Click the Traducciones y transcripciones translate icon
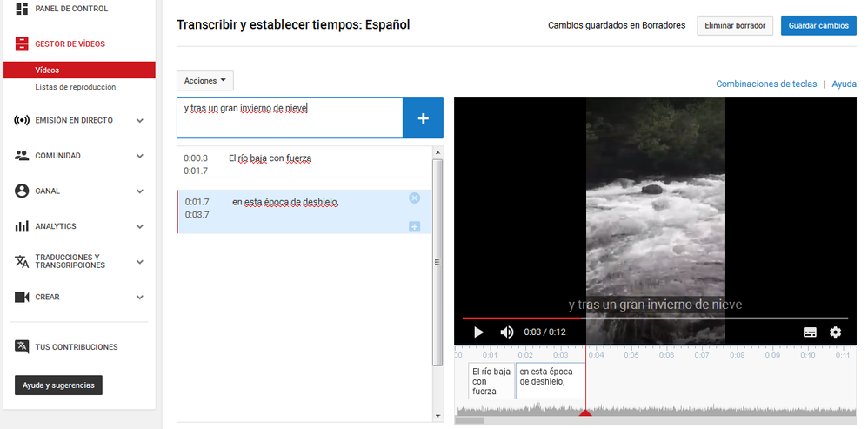This screenshot has width=868, height=429. point(22,261)
